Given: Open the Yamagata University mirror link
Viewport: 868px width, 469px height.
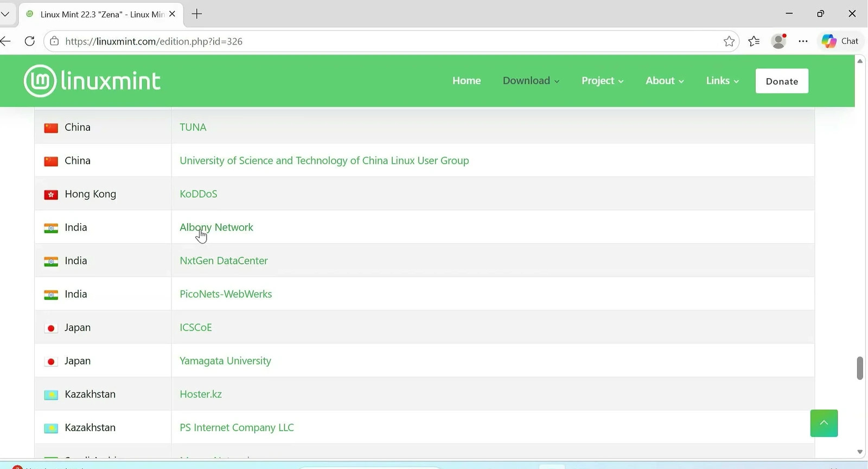Looking at the screenshot, I should click(x=225, y=361).
